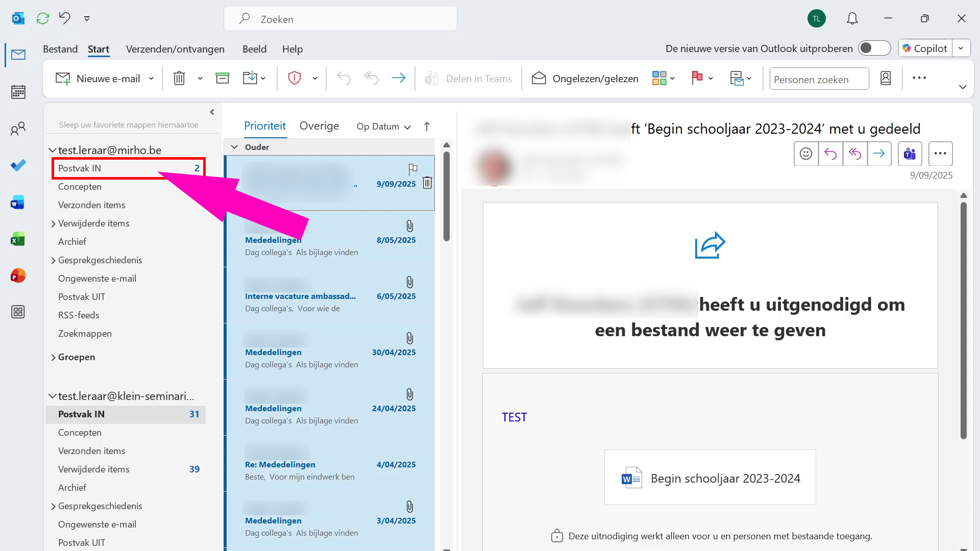980x551 pixels.
Task: Toggle the new Outlook version switch
Action: click(874, 48)
